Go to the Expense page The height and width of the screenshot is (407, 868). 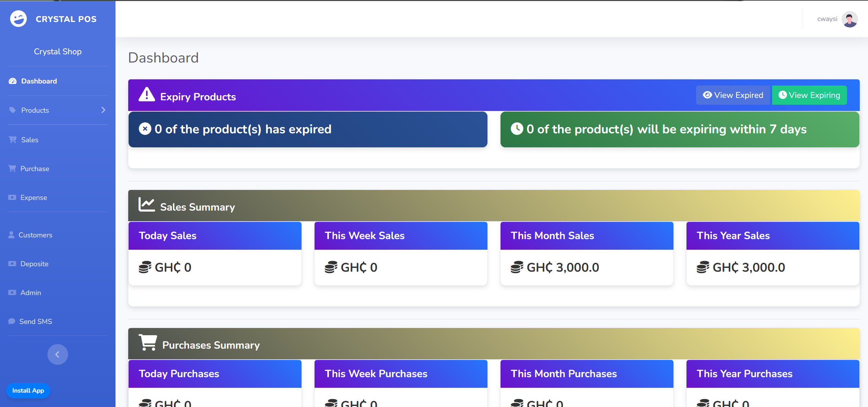coord(34,197)
